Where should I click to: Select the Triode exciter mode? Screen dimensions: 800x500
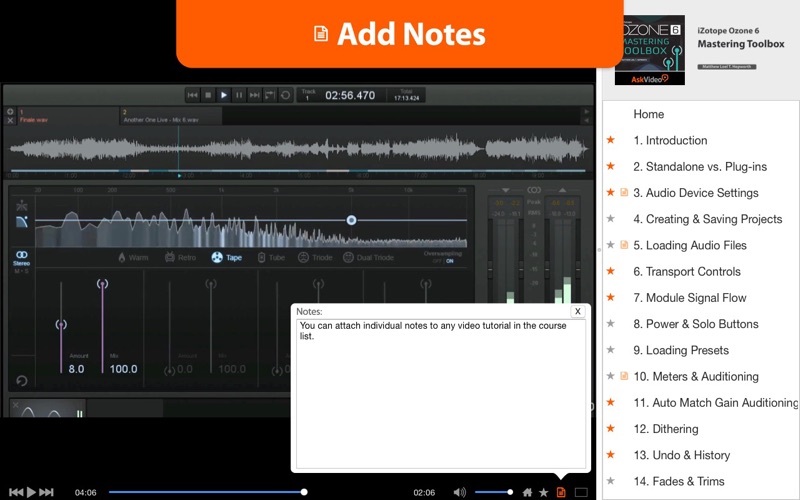click(x=315, y=258)
